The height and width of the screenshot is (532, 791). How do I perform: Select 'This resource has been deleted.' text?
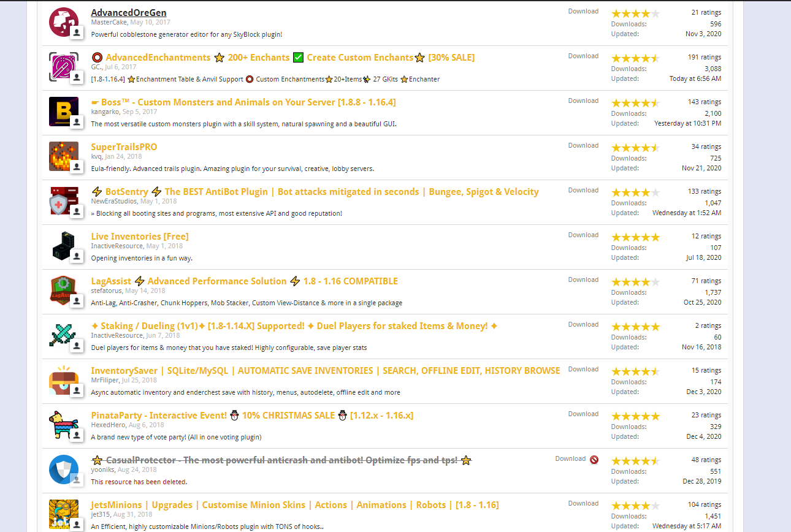click(x=139, y=482)
